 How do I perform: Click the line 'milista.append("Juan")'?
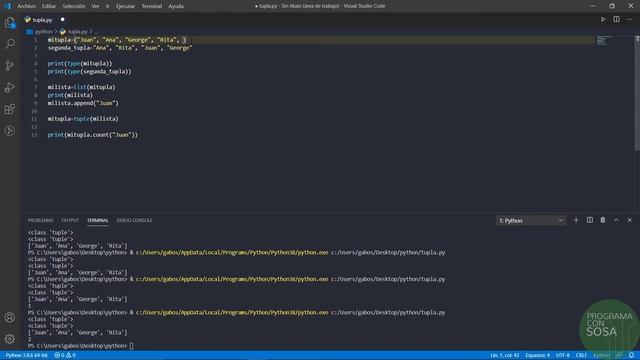[x=83, y=103]
